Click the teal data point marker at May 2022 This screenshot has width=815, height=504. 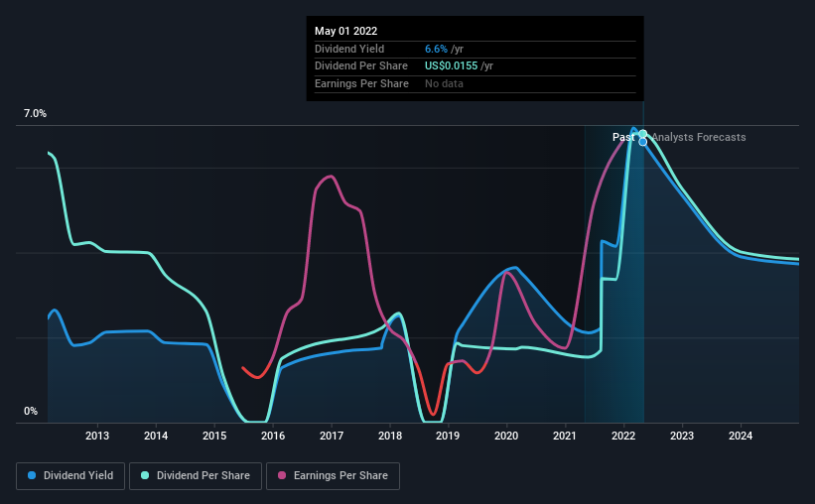pos(643,134)
